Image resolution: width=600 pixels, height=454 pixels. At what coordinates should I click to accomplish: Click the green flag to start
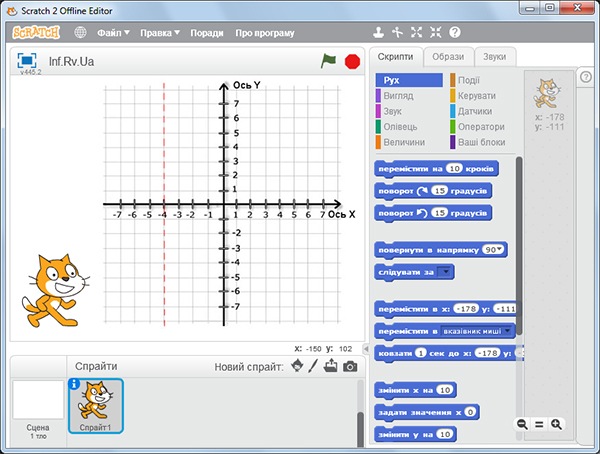click(329, 61)
